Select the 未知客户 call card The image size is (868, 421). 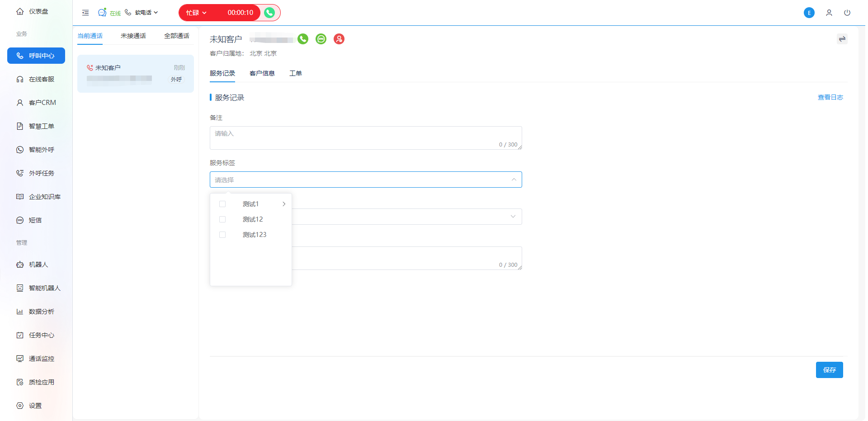pos(136,74)
